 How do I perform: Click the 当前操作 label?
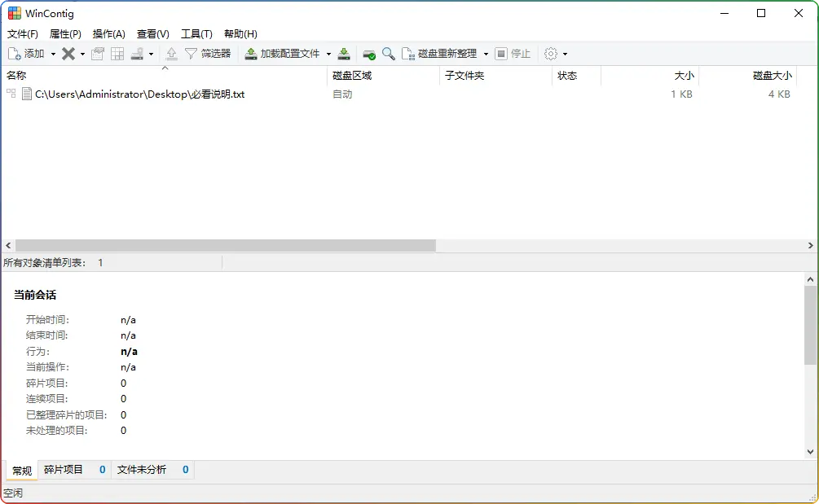pyautogui.click(x=47, y=367)
